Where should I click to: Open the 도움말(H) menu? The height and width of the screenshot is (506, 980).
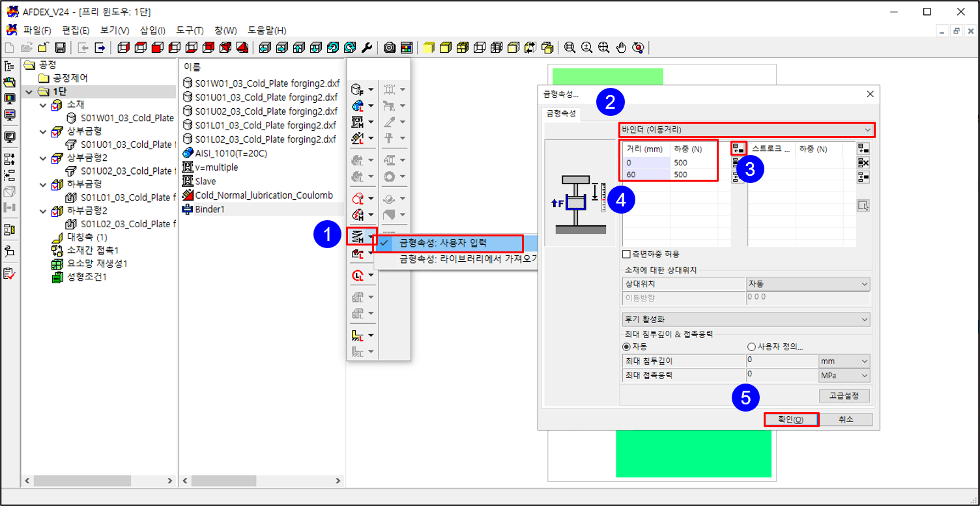tap(267, 31)
